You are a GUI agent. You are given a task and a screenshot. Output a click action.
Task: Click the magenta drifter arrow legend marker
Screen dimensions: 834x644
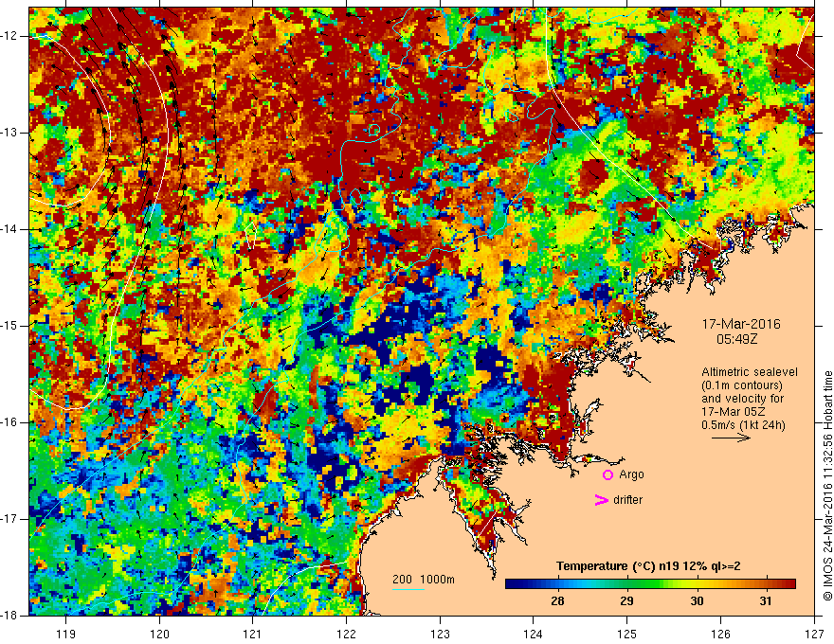pyautogui.click(x=601, y=500)
